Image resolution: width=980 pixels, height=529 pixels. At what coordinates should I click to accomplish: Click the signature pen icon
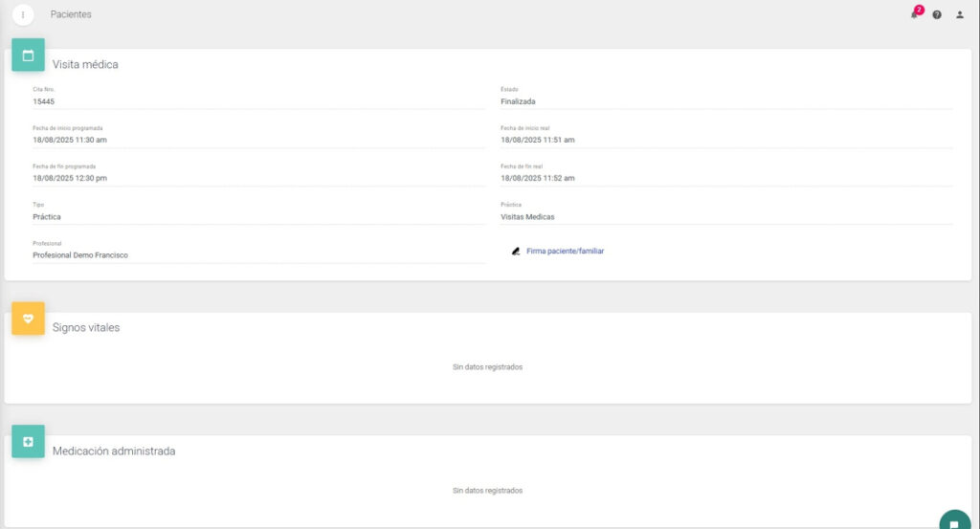(x=516, y=252)
